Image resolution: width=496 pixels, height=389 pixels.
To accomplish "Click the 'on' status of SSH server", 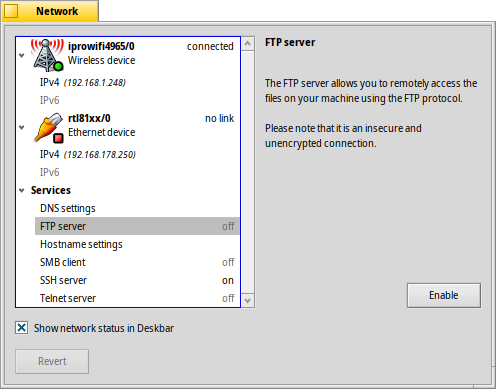I will click(228, 281).
